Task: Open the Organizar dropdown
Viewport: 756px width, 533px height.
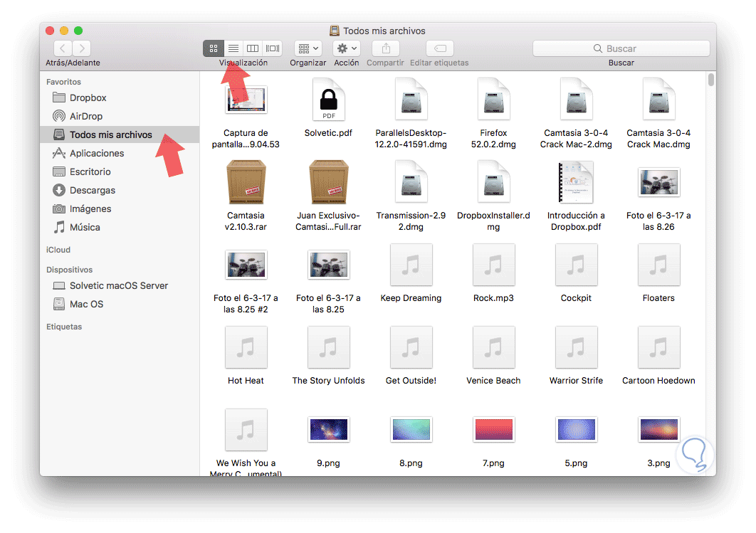Action: (x=308, y=48)
